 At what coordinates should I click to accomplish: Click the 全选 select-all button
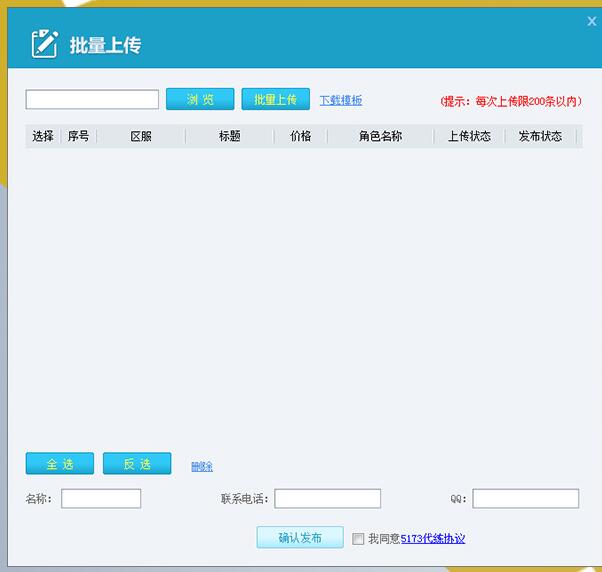pos(60,463)
